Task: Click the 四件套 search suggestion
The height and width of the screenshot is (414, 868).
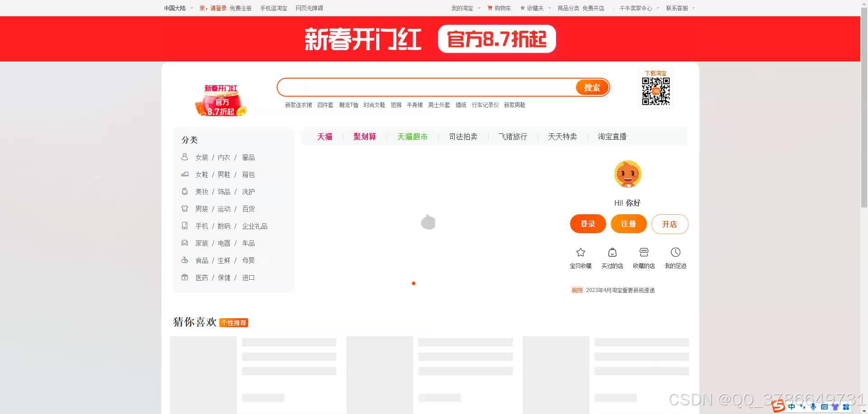Action: tap(325, 105)
